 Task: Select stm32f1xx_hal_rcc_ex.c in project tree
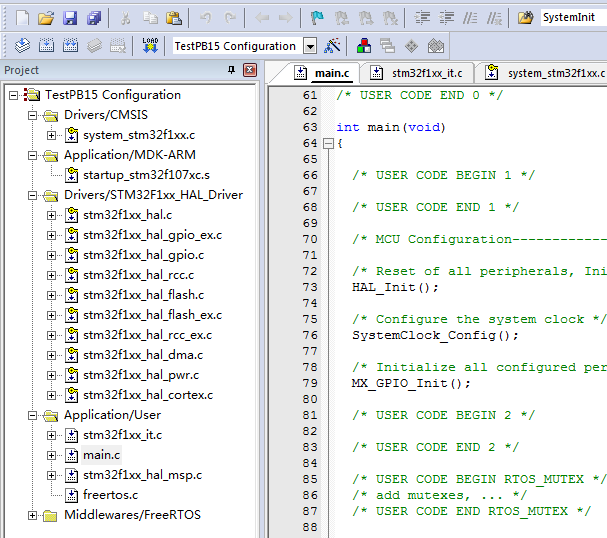click(x=147, y=335)
